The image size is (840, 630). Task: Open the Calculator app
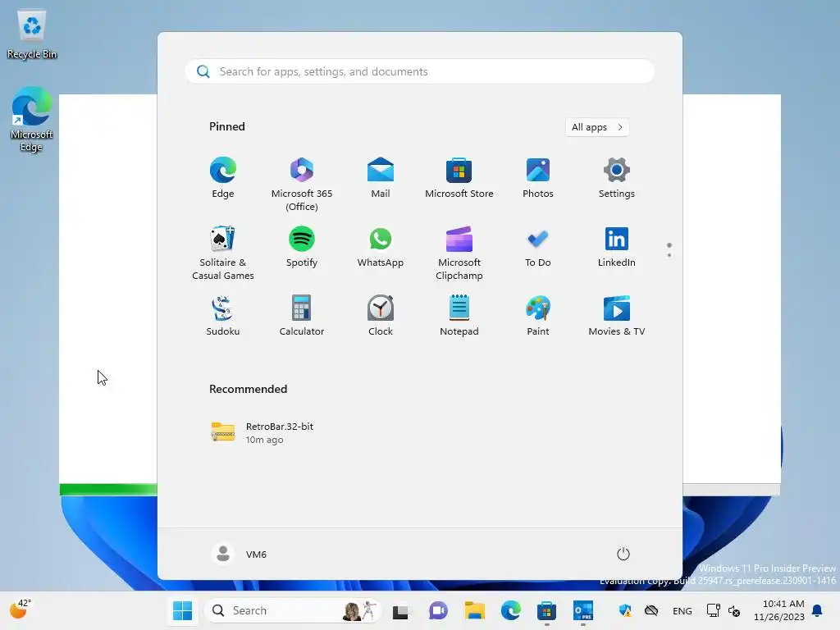[302, 316]
